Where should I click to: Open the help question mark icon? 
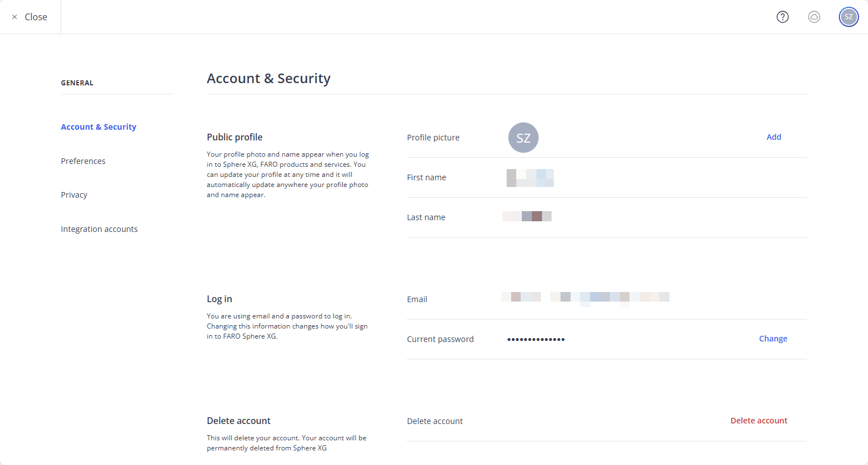point(782,17)
